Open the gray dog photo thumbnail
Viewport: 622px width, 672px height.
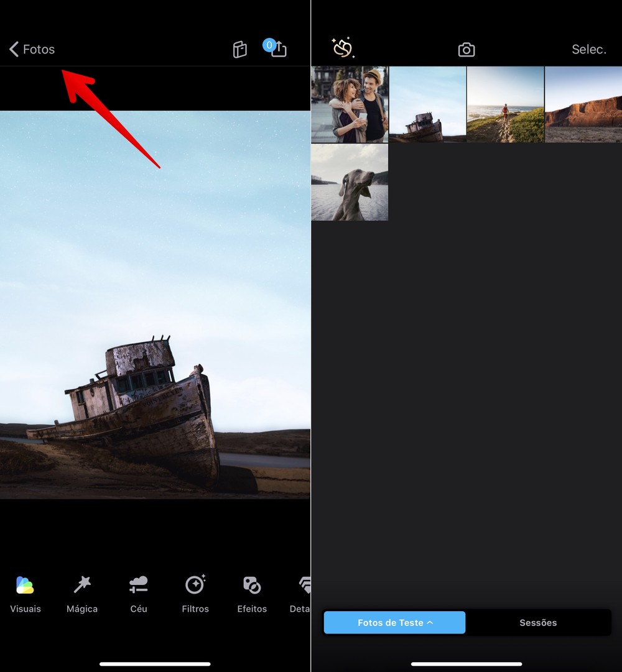tap(349, 182)
